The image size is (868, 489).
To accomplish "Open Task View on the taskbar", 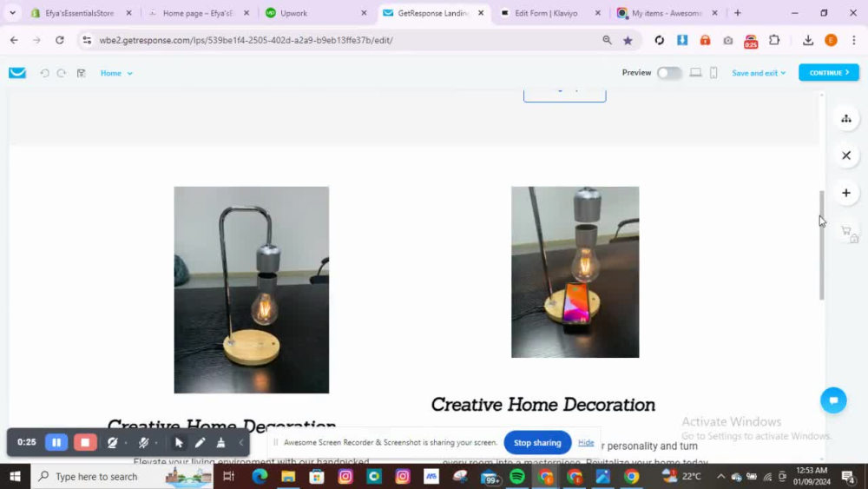I will [x=228, y=476].
